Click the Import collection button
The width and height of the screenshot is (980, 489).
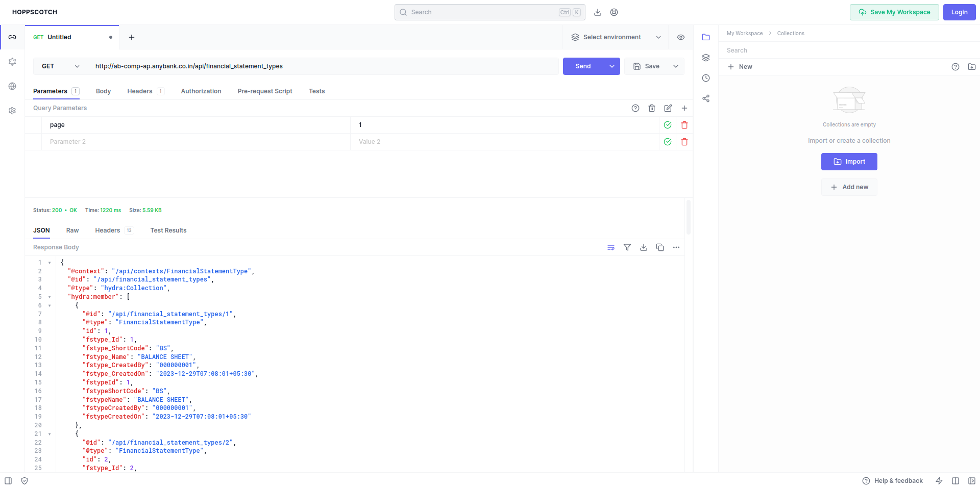(x=849, y=162)
